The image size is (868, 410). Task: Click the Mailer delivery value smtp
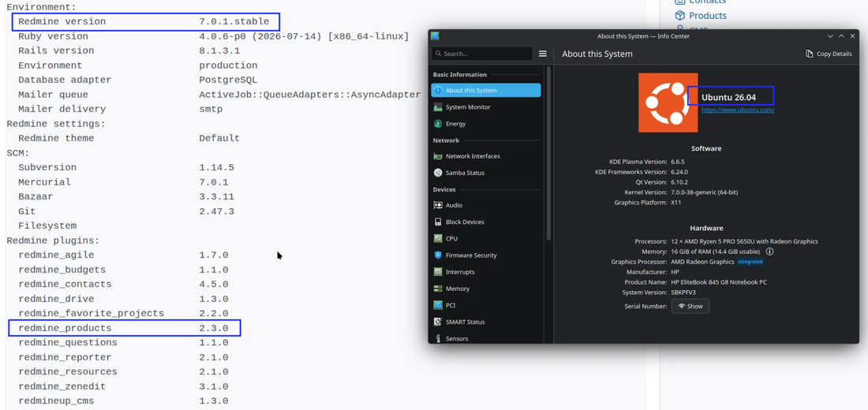211,109
